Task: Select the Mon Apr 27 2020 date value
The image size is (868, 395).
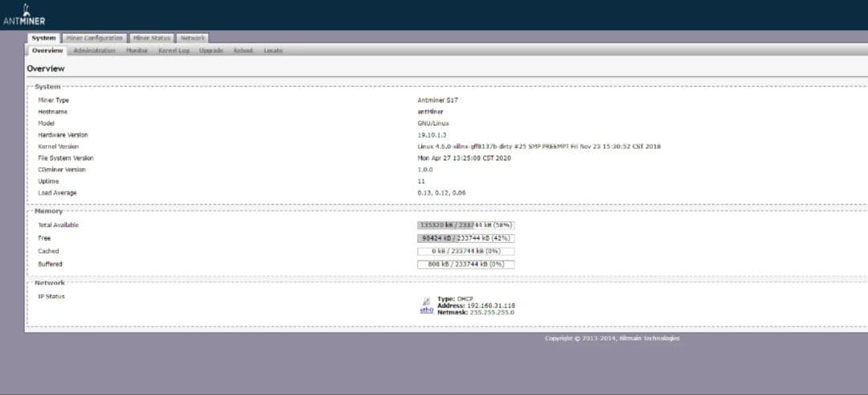Action: pos(464,158)
